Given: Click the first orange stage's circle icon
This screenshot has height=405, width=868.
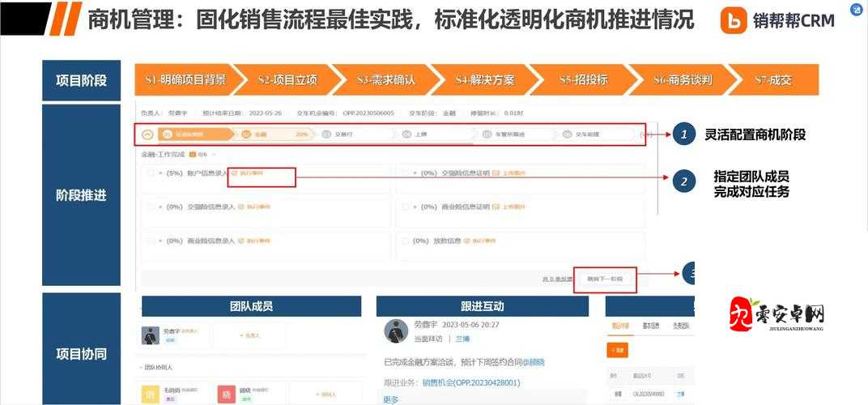Looking at the screenshot, I should [167, 134].
